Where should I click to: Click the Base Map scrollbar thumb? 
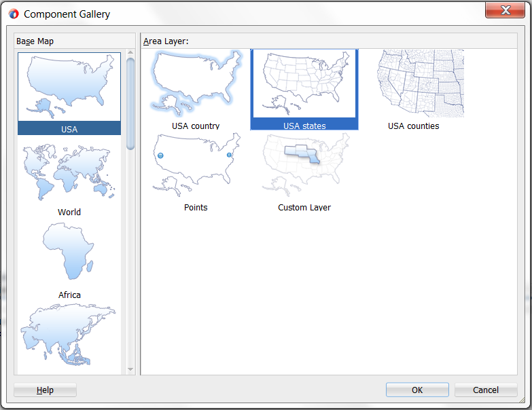pos(130,104)
